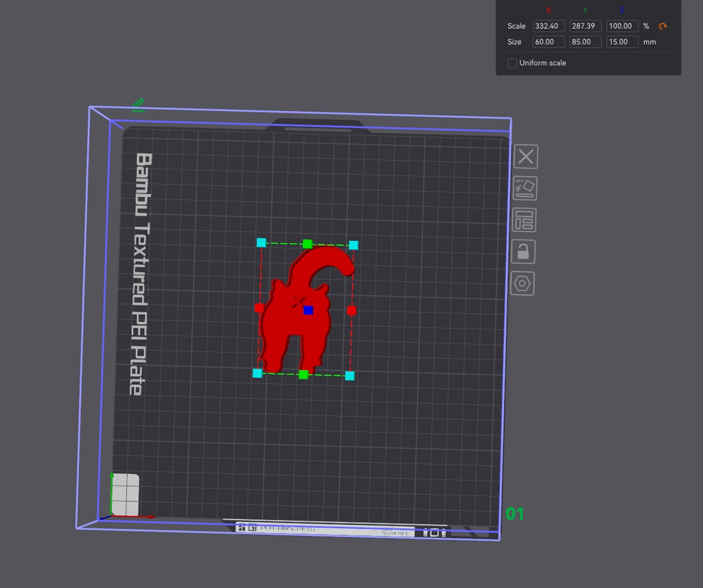The image size is (703, 588).
Task: Click the Size Y field 85.00
Action: 585,42
